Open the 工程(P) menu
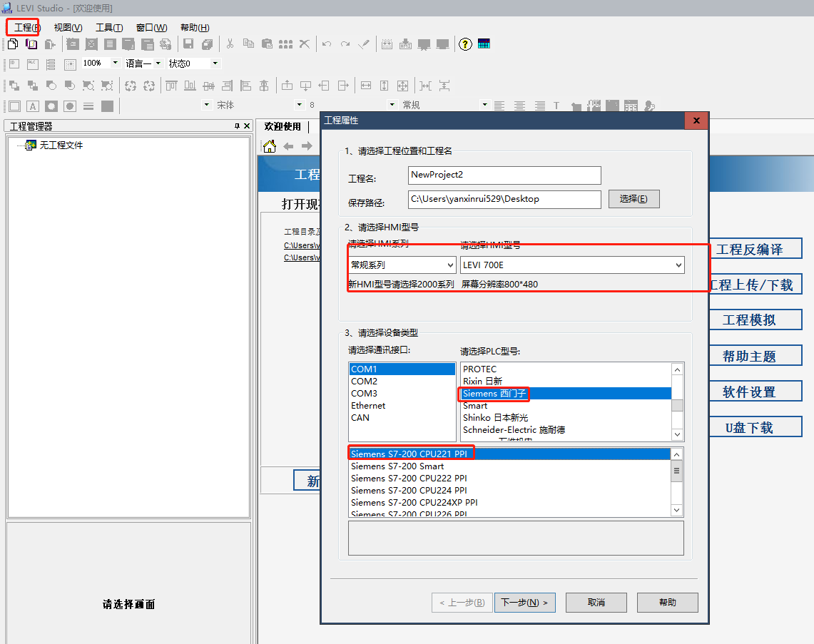 (27, 28)
